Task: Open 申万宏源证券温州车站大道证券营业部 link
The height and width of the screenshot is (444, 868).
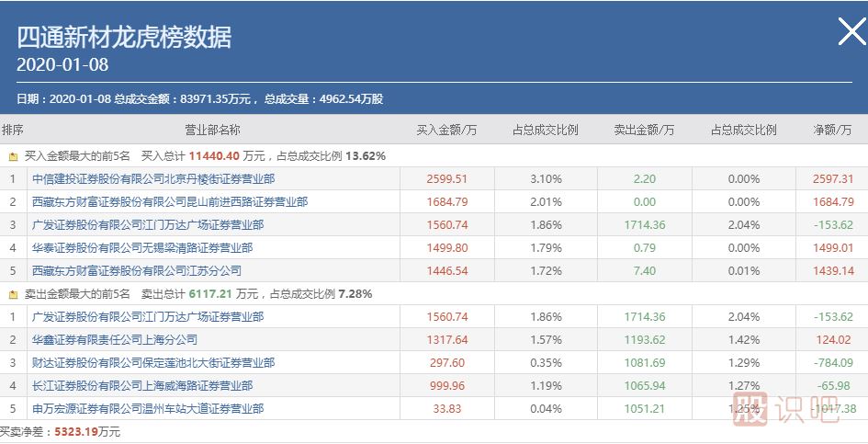Action: coord(148,409)
